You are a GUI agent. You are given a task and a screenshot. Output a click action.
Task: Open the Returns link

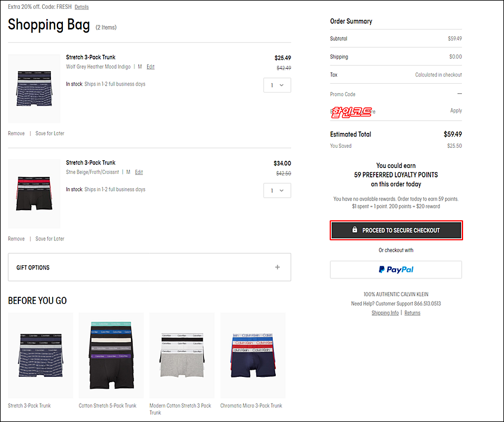tap(412, 313)
